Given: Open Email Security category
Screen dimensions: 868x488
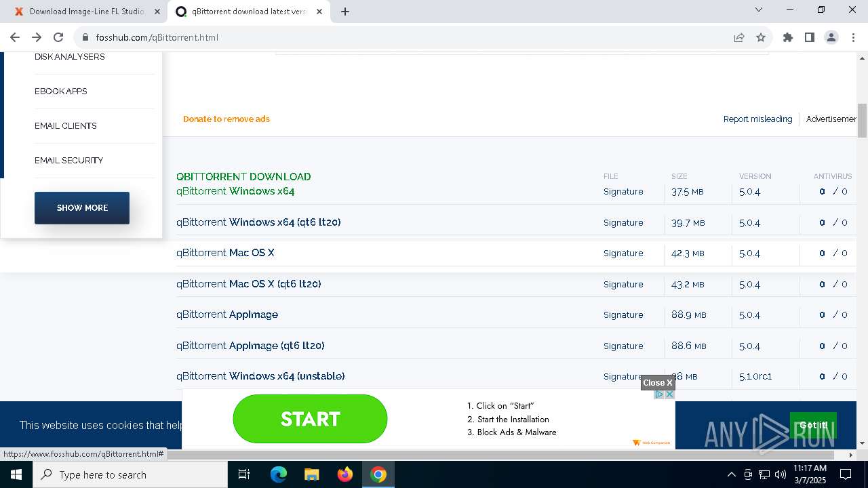Looking at the screenshot, I should (x=68, y=161).
